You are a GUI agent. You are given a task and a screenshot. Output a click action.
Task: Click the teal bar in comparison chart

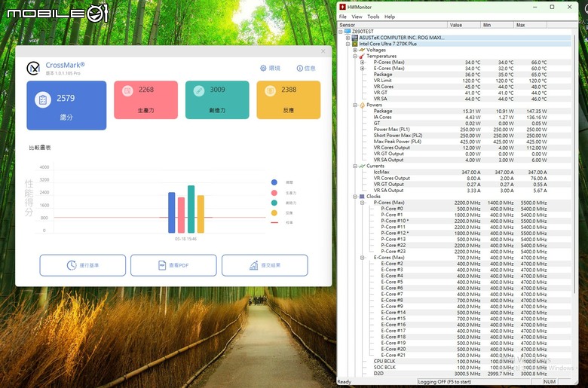coord(191,209)
